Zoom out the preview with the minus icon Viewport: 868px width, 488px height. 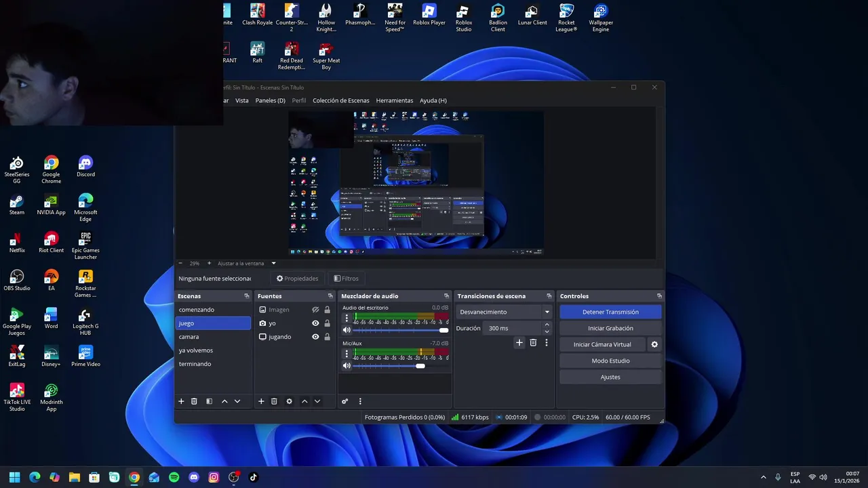click(180, 263)
